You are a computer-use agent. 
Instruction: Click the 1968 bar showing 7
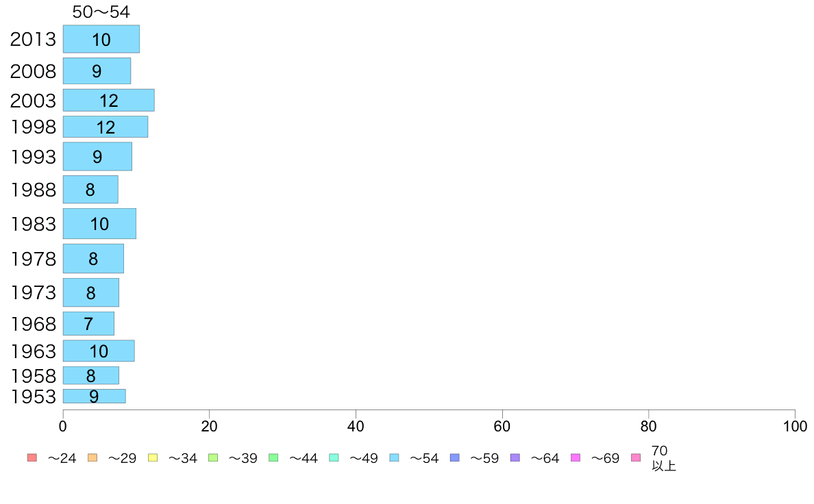tap(89, 323)
